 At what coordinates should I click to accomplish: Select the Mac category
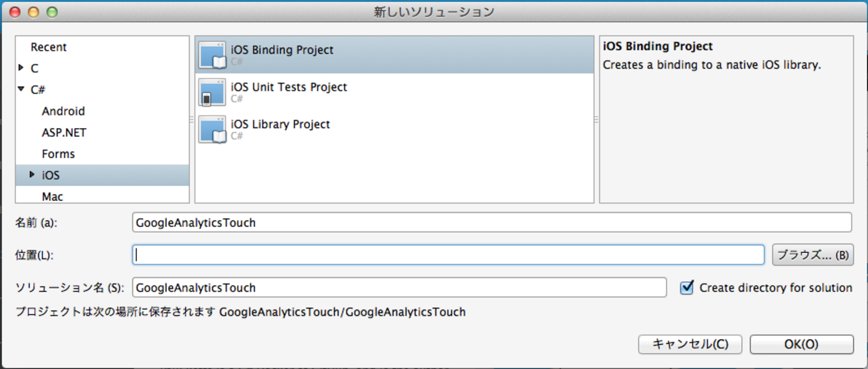point(53,197)
